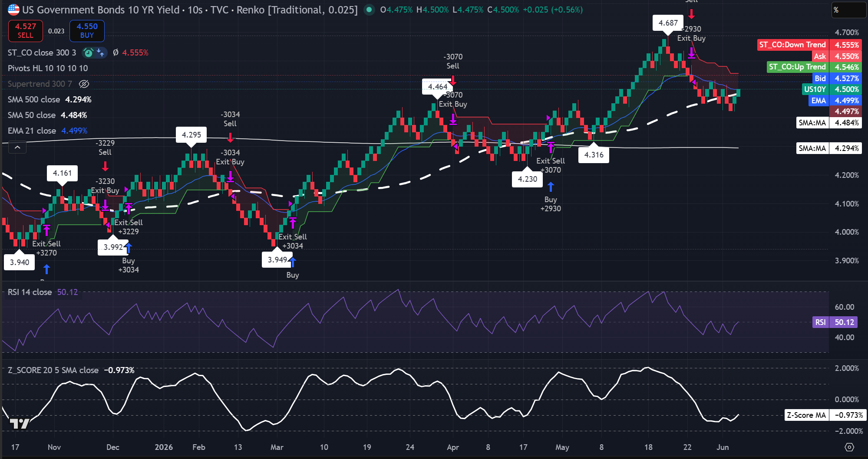Unhide the Supertrend 300 7 indicator
The height and width of the screenshot is (459, 868).
(x=84, y=84)
